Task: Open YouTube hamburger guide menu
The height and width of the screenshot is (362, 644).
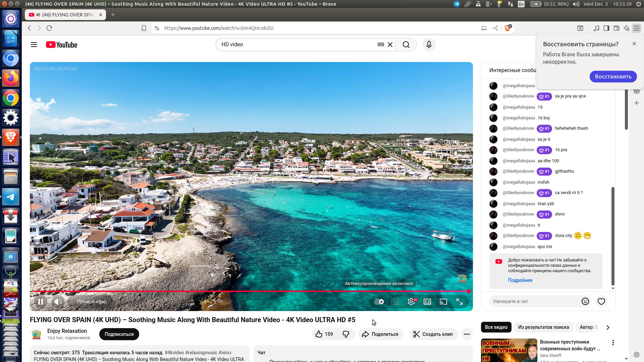Action: (34, 45)
